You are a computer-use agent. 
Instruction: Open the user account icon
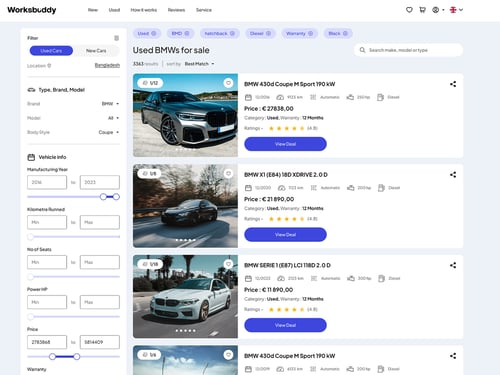click(x=435, y=10)
